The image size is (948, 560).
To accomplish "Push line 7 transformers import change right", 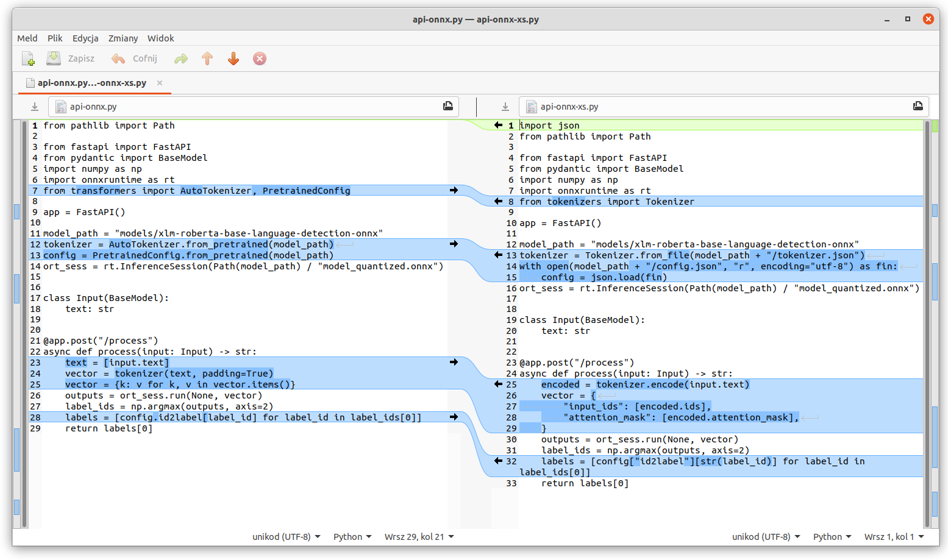I will coord(454,191).
